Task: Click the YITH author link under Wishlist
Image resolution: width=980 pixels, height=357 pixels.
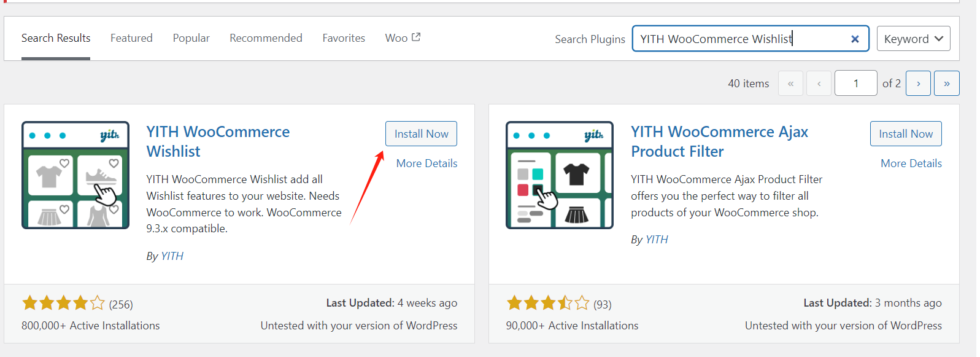Action: tap(172, 256)
